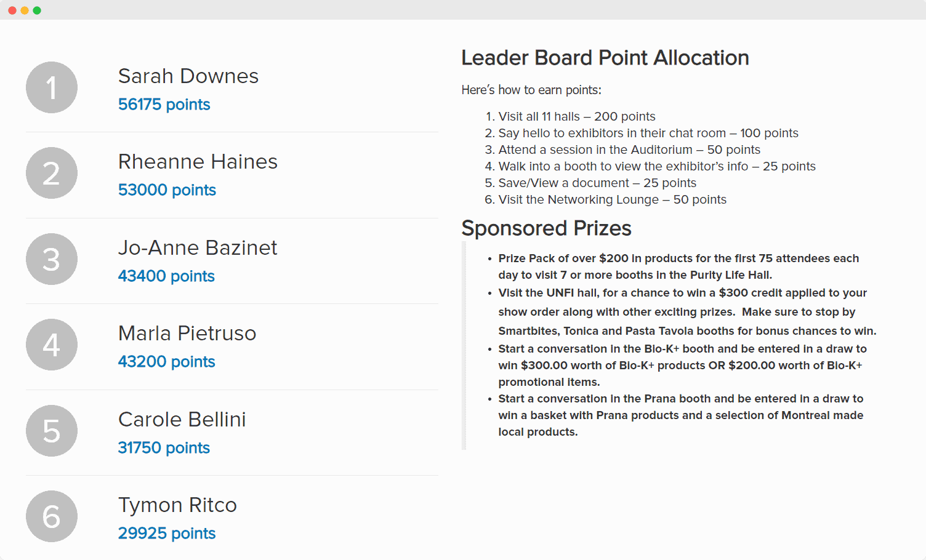
Task: Click the rank 3 badge icon
Action: (51, 258)
